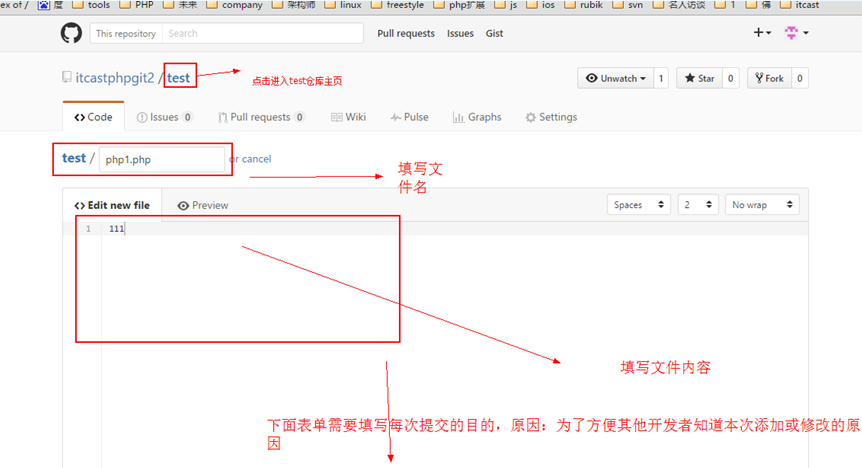The image size is (862, 468).
Task: Open the freestyle bookmark folder
Action: pyautogui.click(x=397, y=5)
